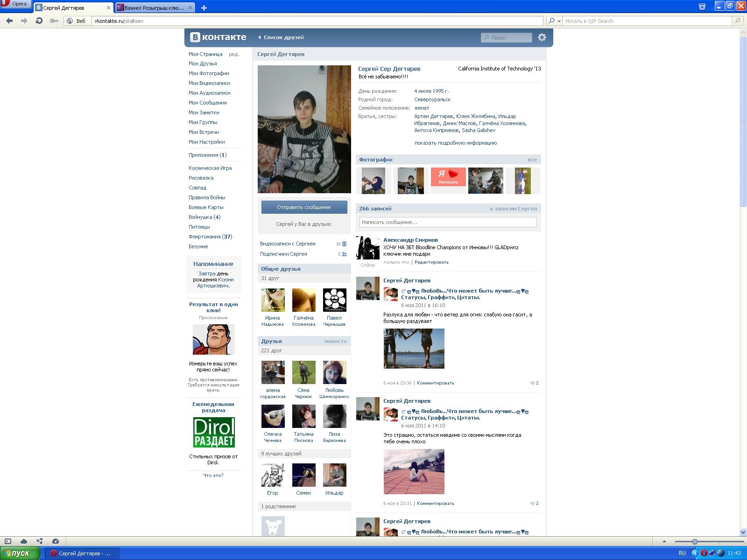Click the zoom slider in the status bar
The height and width of the screenshot is (560, 747).
(x=695, y=541)
